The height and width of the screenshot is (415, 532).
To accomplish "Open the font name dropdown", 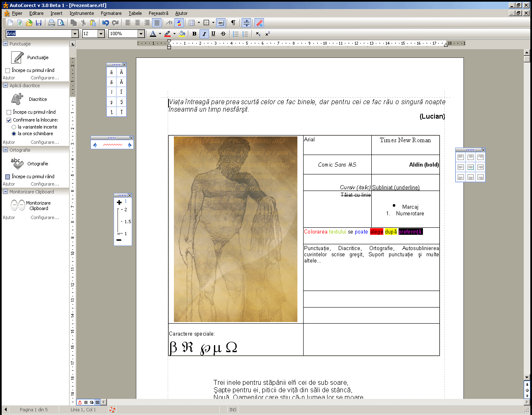I will pyautogui.click(x=75, y=34).
